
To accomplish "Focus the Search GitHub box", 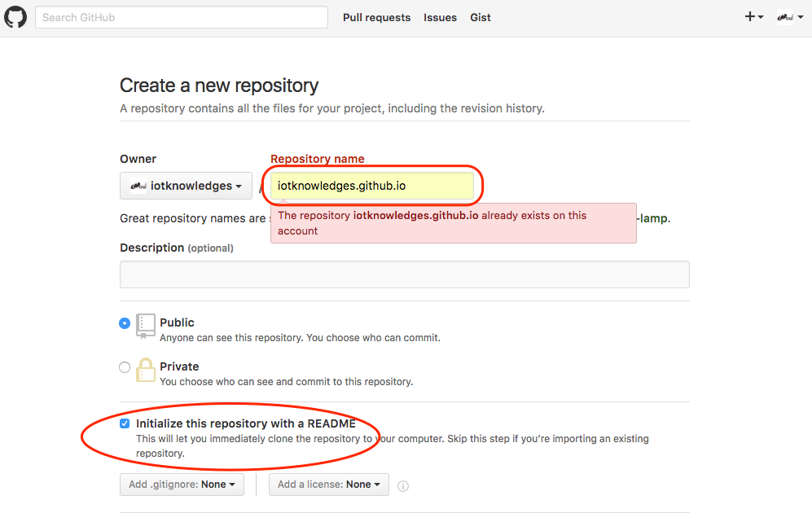I will 181,17.
